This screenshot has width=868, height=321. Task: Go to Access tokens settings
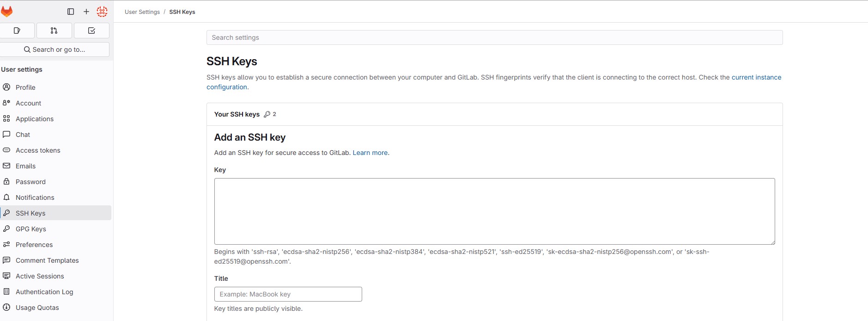click(38, 150)
